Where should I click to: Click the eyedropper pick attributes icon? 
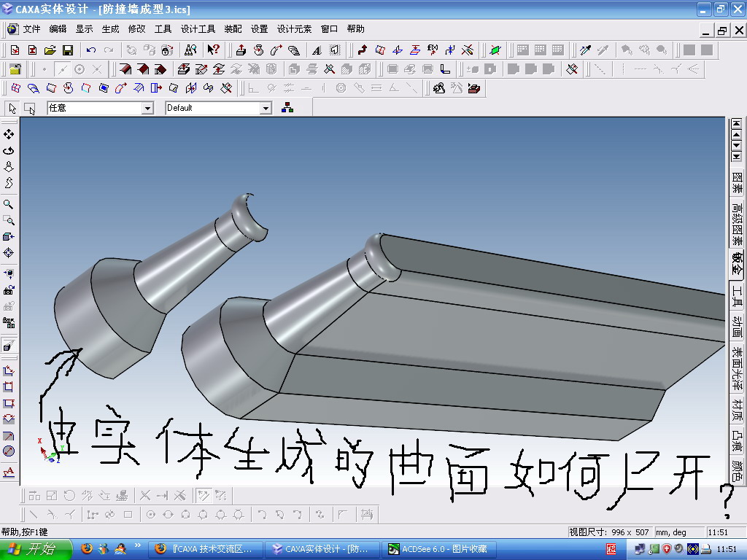585,50
